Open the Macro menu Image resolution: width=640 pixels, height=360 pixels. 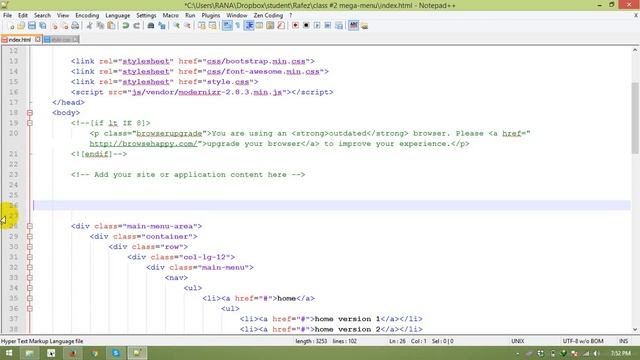point(171,15)
